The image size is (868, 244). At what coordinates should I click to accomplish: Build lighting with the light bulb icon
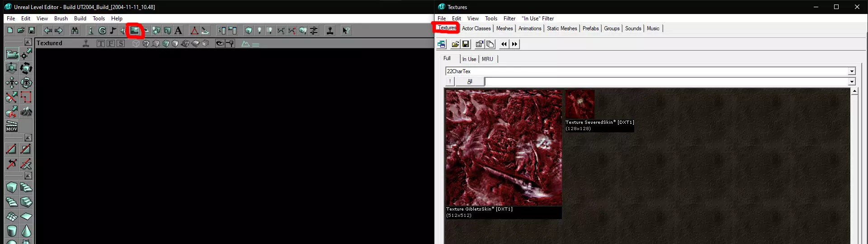pyautogui.click(x=259, y=30)
